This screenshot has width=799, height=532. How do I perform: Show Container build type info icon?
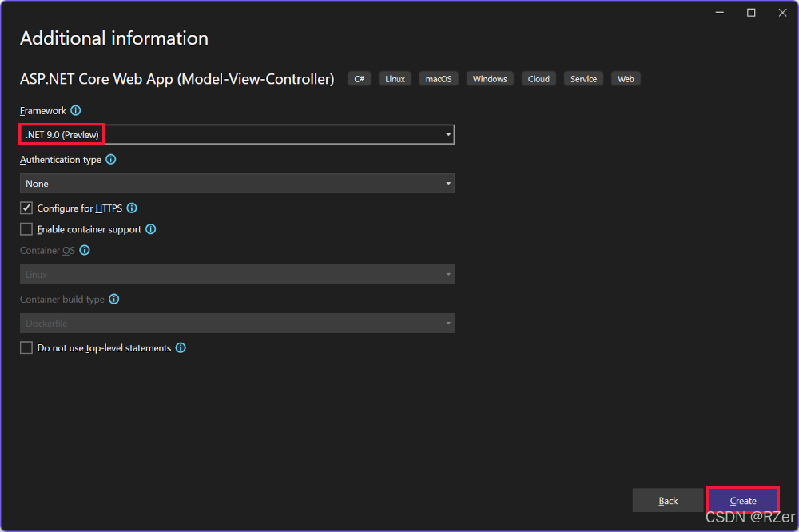click(x=114, y=299)
